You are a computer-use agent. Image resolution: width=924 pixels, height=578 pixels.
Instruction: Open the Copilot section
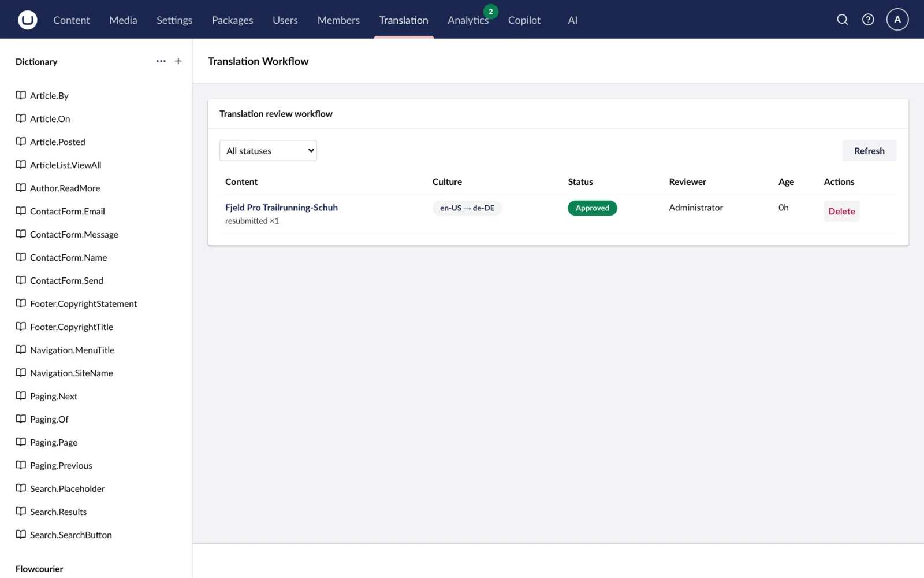(524, 20)
